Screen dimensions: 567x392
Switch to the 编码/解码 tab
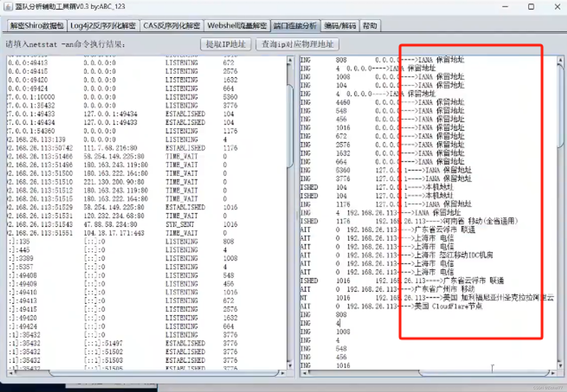point(340,26)
